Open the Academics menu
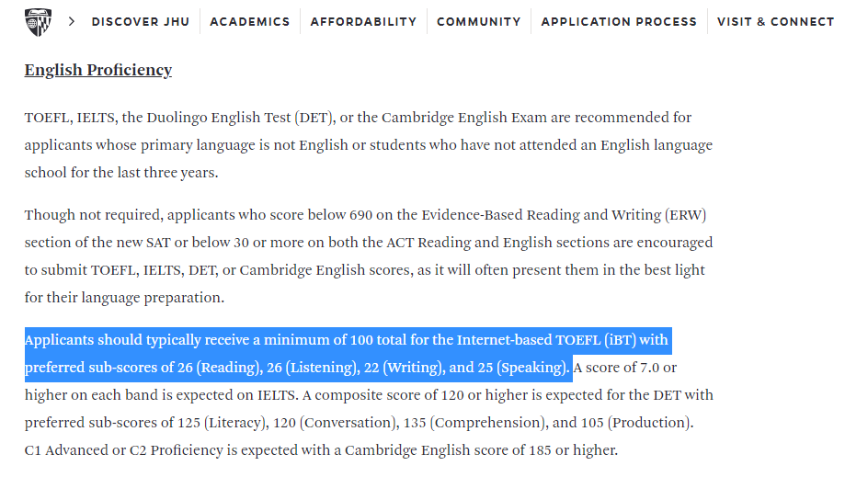868x477 pixels. 250,21
